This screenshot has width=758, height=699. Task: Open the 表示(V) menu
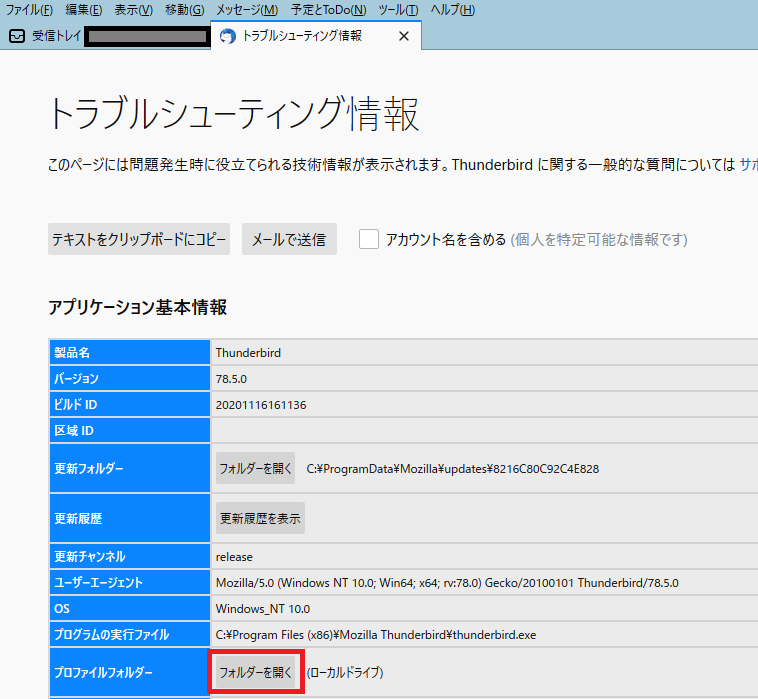point(133,10)
